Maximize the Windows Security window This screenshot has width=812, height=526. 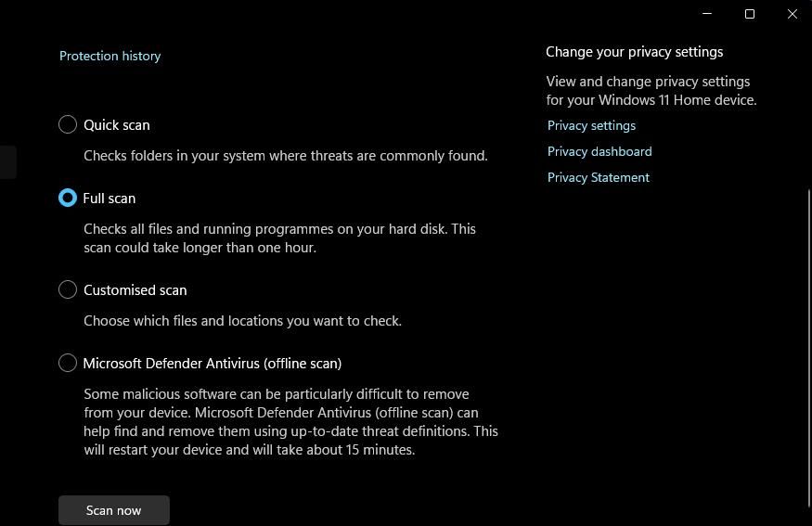[750, 14]
